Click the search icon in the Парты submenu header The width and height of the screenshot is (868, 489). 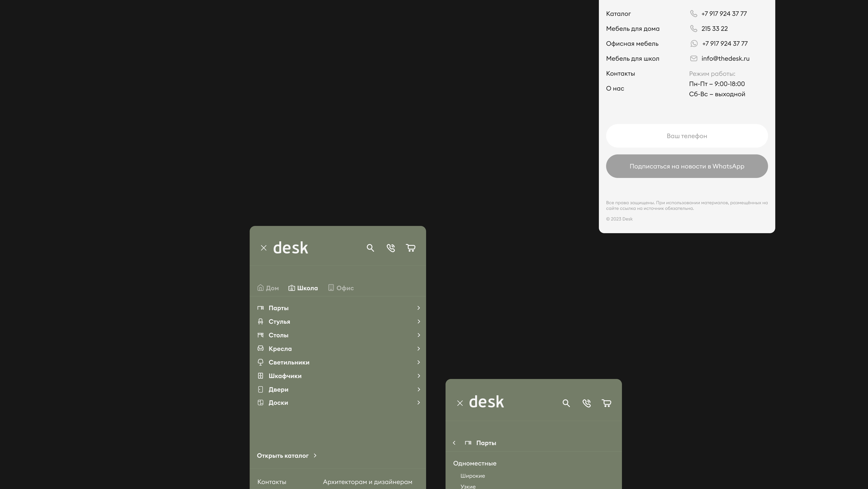coord(566,403)
